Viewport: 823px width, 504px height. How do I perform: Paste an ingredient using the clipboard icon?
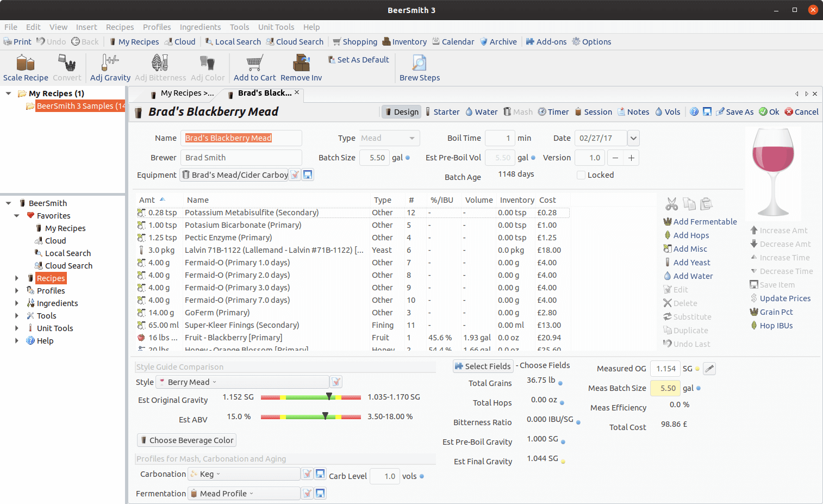tap(706, 204)
